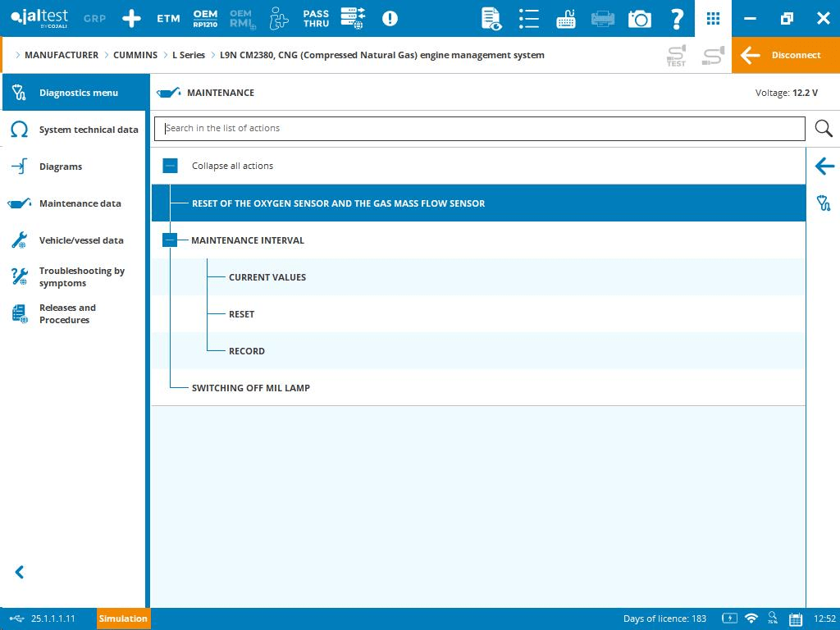Collapse the MAINTENANCE INTERVAL tree node
This screenshot has width=840, height=630.
[170, 240]
